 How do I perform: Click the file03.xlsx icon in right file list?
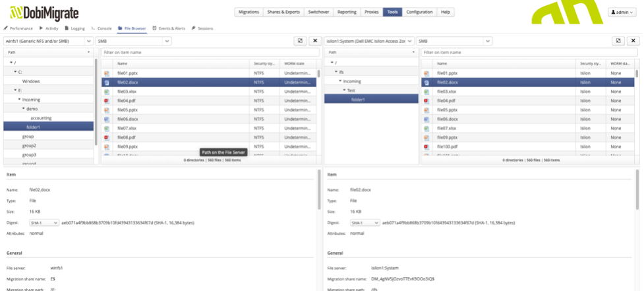426,92
